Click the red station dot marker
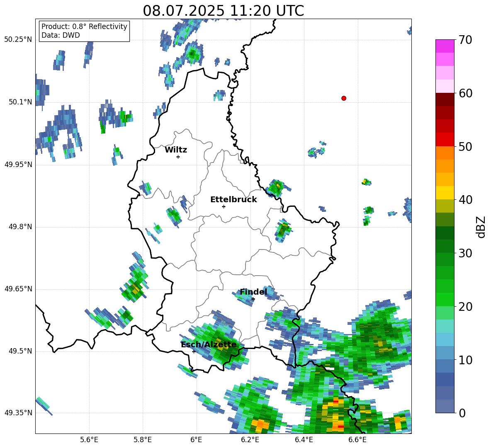 (343, 98)
